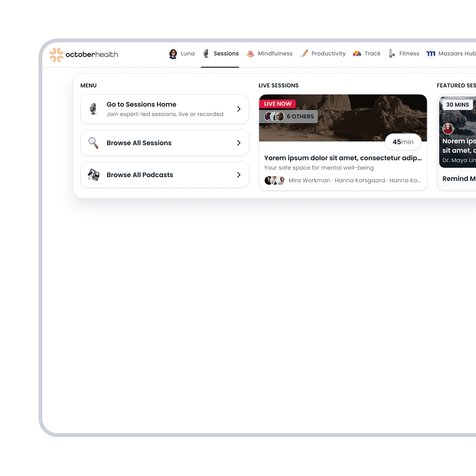476x476 pixels.
Task: Click the 30 MINS badge on featured session
Action: pos(458,105)
